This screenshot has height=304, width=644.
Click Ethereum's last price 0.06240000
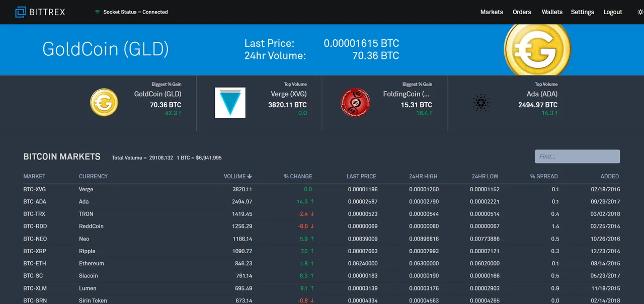(363, 264)
